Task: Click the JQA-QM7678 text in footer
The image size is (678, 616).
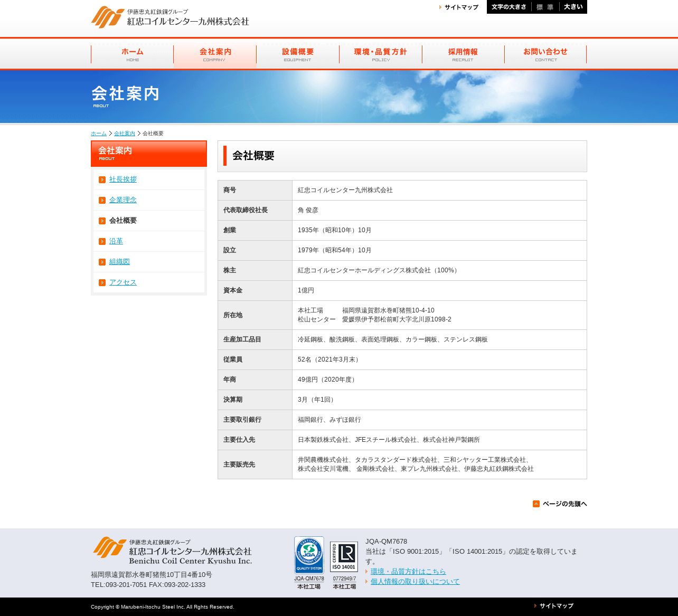Action: [386, 542]
